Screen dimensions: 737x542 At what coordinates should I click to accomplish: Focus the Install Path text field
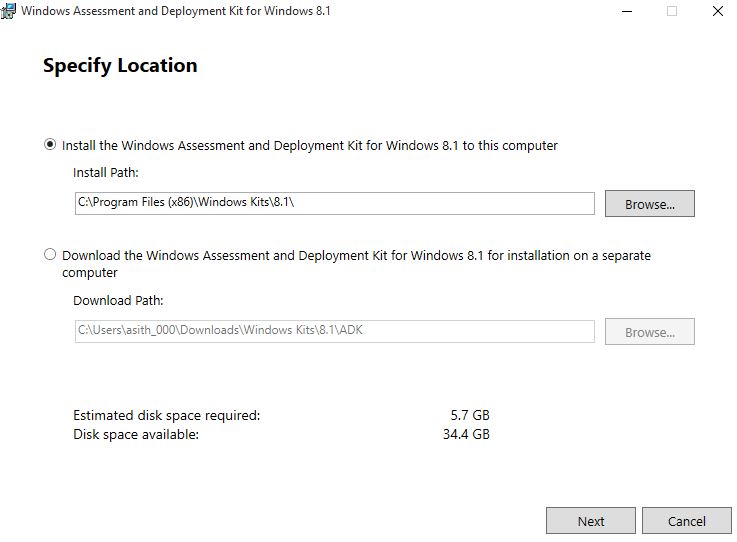tap(335, 203)
